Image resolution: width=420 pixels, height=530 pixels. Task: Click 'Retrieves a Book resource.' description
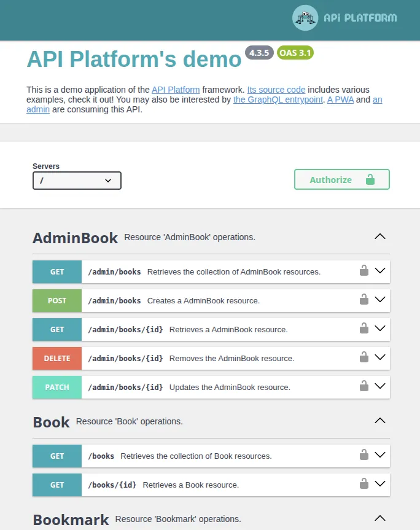click(x=191, y=485)
